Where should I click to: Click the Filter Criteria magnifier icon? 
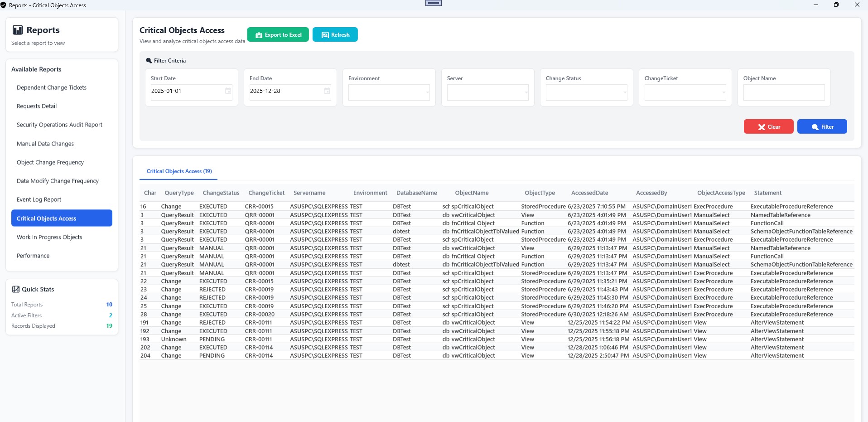click(149, 60)
